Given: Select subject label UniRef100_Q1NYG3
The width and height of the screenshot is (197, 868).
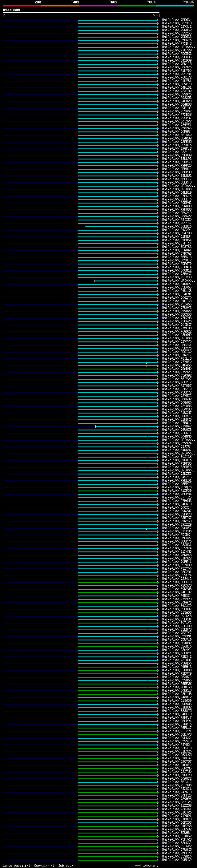Looking at the screenshot, I should pyautogui.click(x=176, y=521).
